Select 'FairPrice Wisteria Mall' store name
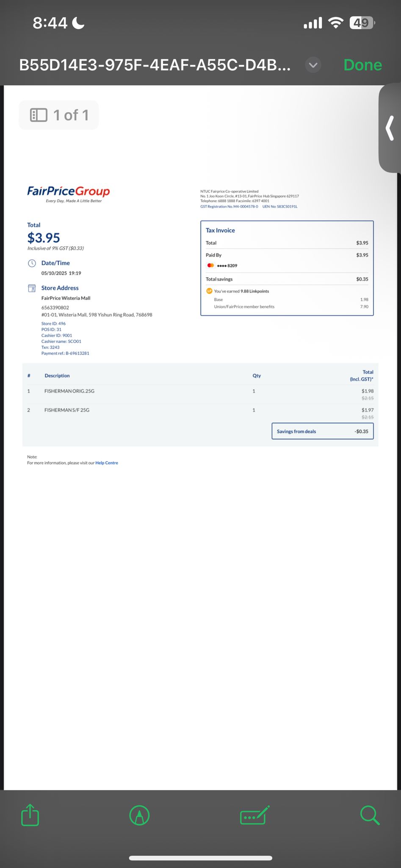401x868 pixels. point(66,298)
